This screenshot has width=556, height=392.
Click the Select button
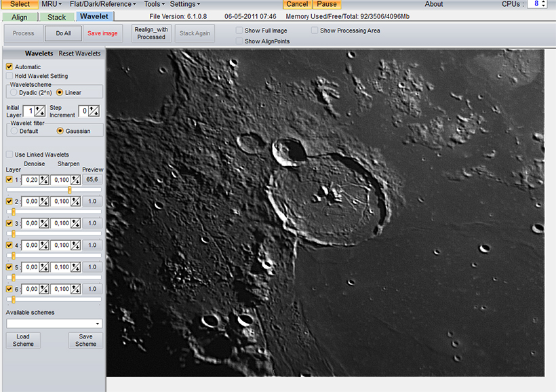pyautogui.click(x=20, y=4)
